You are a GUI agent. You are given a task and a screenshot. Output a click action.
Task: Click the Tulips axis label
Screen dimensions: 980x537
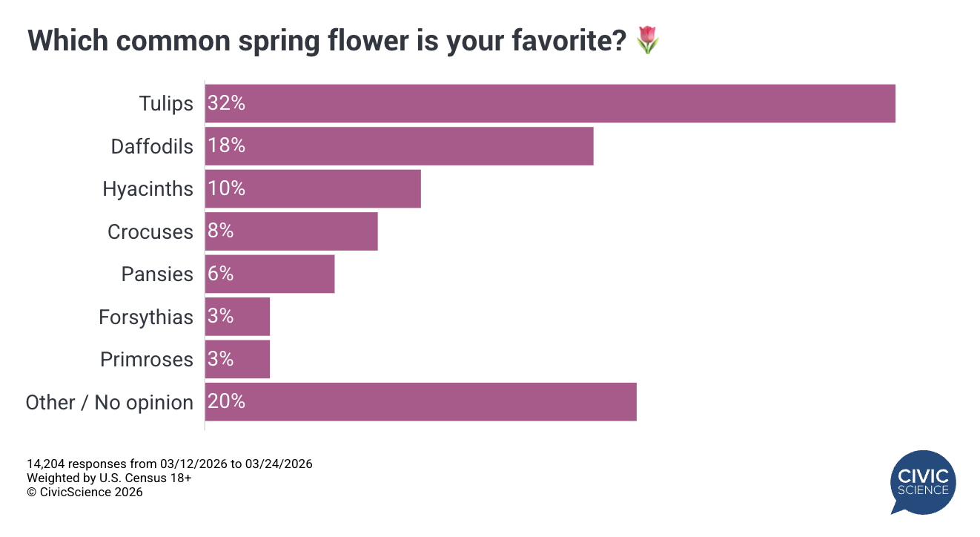click(x=166, y=104)
